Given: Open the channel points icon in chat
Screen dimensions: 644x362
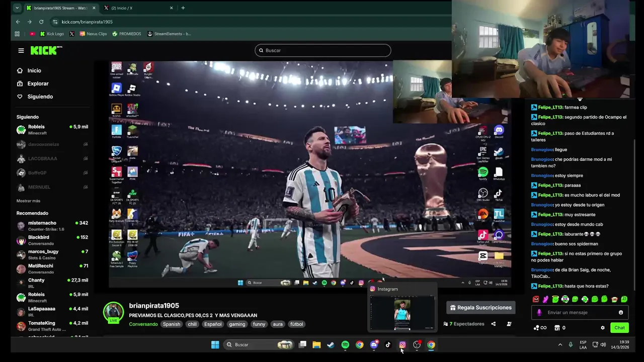Looking at the screenshot, I should click(x=539, y=328).
